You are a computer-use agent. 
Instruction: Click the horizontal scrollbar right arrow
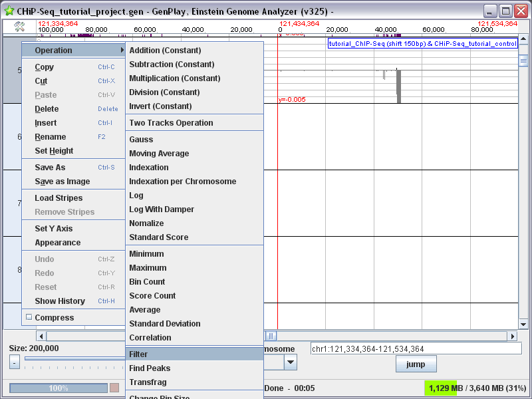[x=512, y=336]
